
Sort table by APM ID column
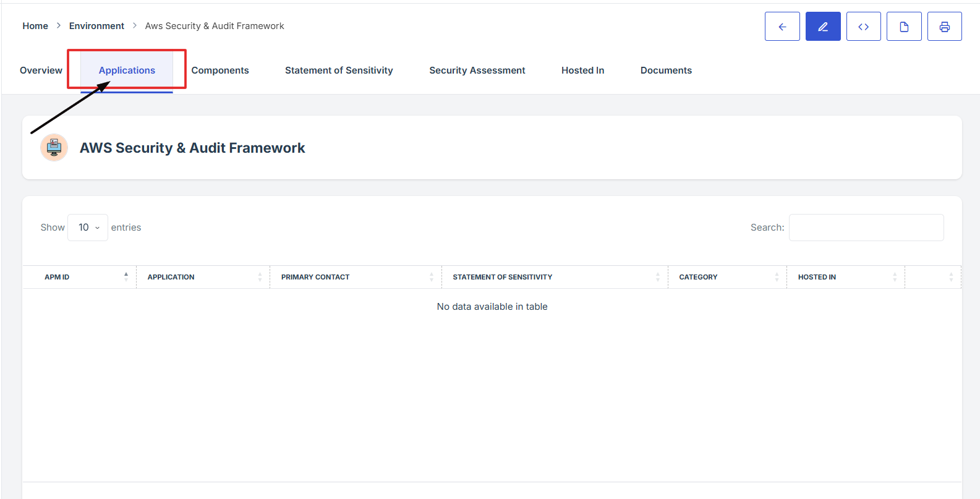tap(79, 277)
